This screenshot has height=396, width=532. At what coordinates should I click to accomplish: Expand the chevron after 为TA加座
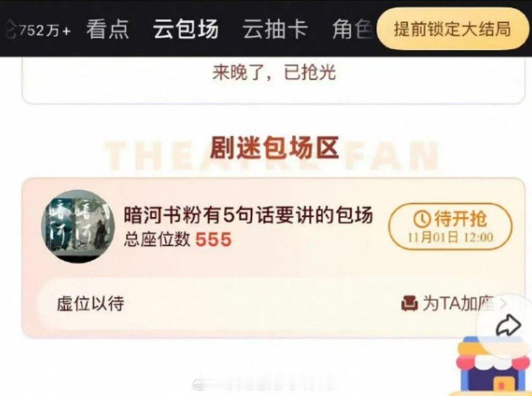pyautogui.click(x=503, y=303)
